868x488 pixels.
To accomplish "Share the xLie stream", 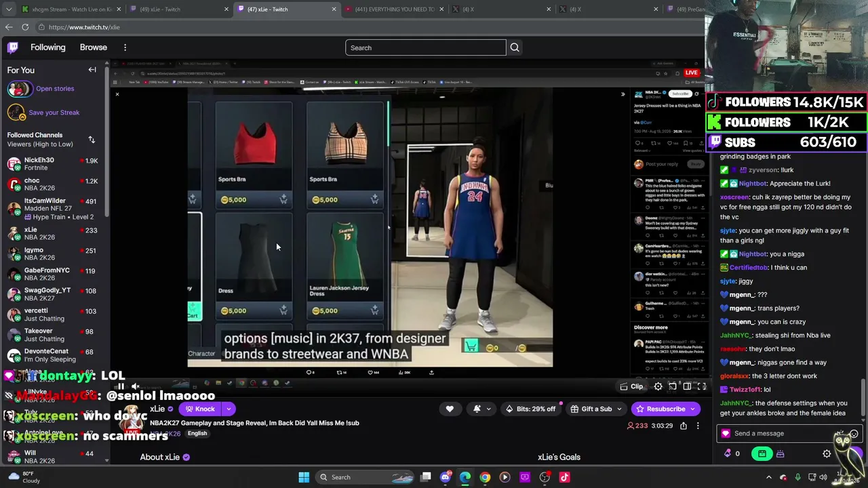I will tap(684, 426).
